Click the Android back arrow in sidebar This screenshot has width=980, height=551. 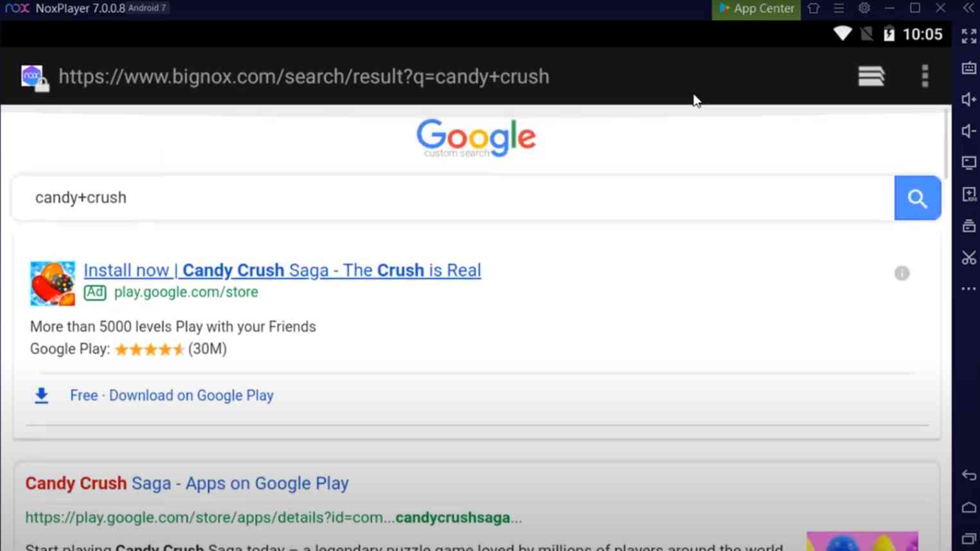pyautogui.click(x=968, y=475)
